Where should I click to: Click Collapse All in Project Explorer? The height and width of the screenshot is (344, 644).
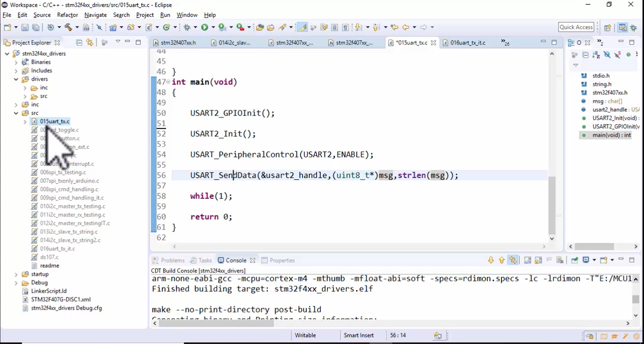(79, 42)
